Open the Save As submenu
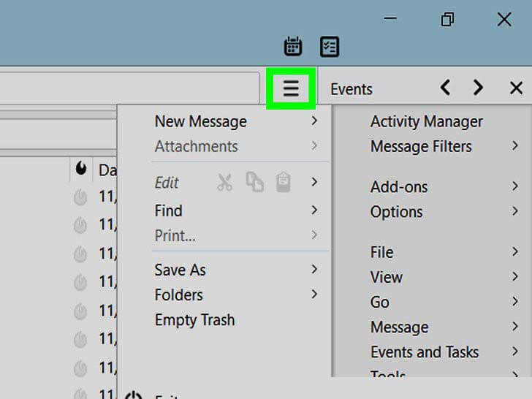 tap(237, 270)
